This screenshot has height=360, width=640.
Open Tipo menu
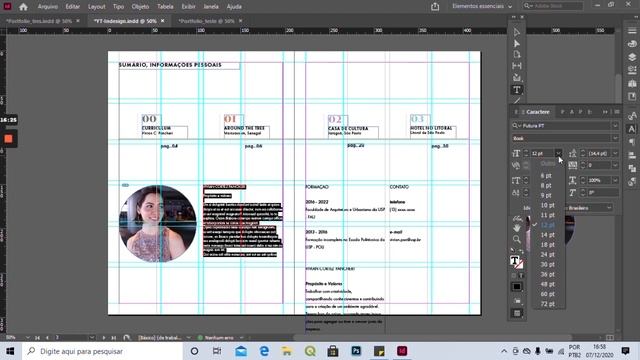point(118,7)
